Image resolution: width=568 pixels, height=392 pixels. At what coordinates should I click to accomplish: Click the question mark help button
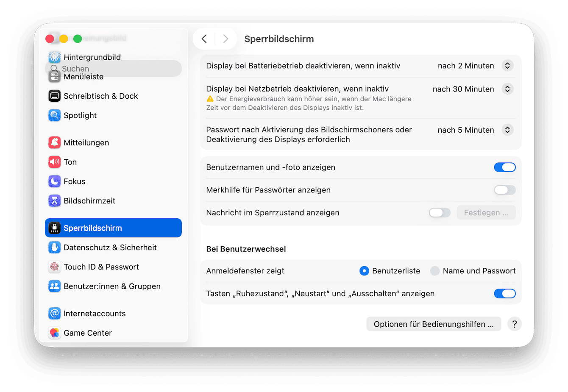click(515, 324)
